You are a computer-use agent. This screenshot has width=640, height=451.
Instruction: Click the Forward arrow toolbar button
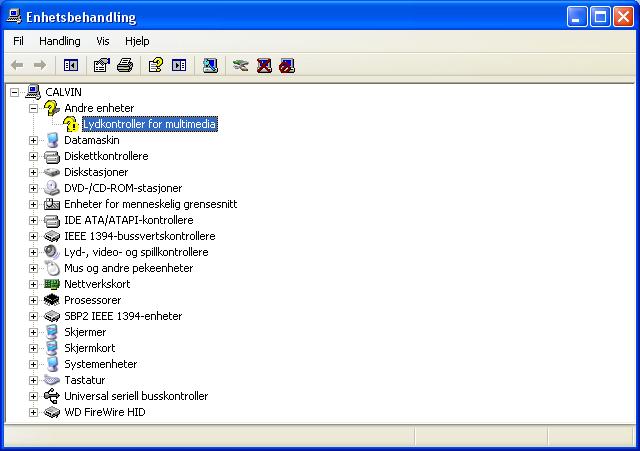40,65
